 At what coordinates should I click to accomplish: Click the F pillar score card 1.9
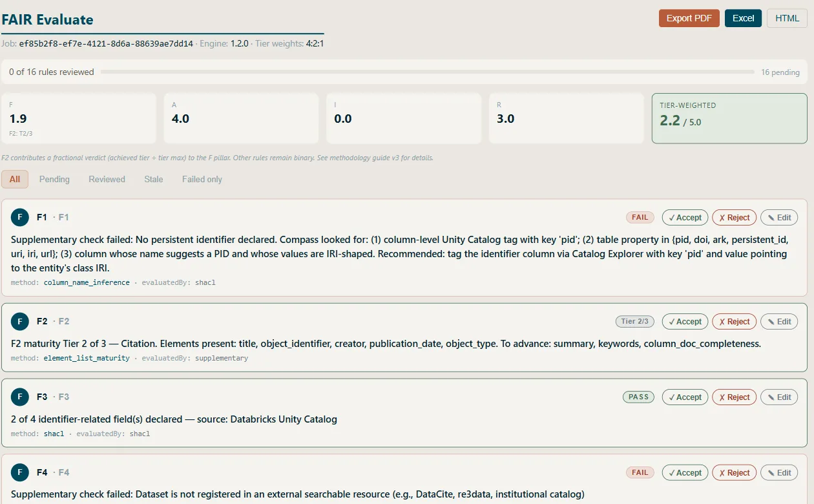pos(79,118)
